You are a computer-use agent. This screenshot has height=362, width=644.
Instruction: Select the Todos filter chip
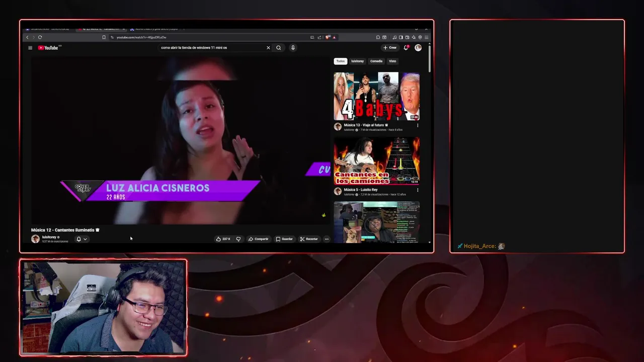point(341,61)
